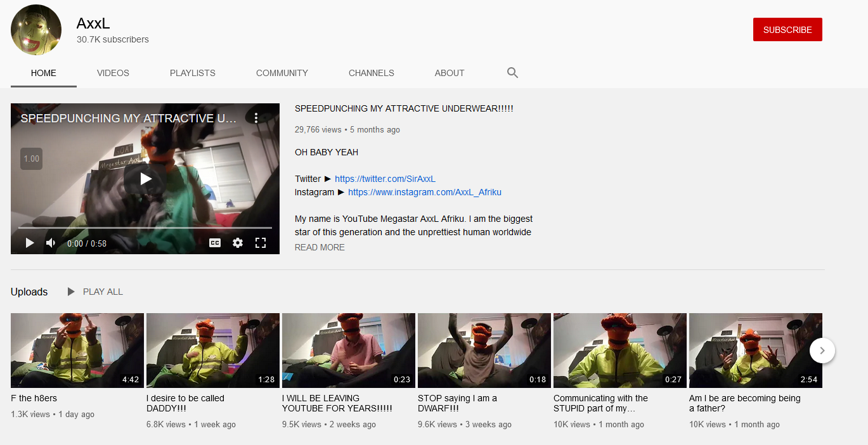Open the 'STOP saying I am a DWARF' thumbnail

(484, 350)
